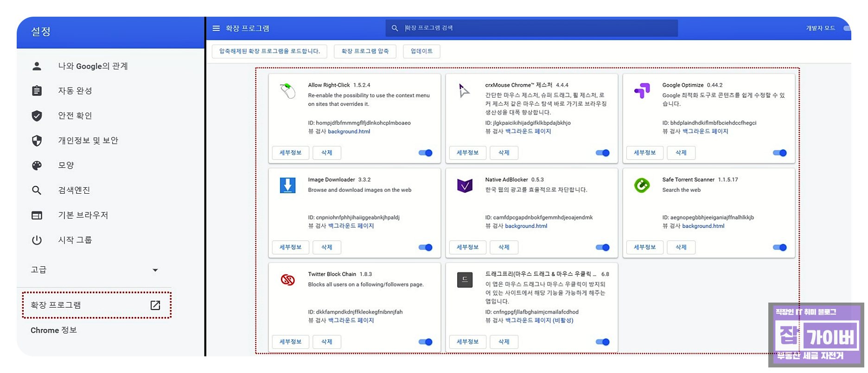Click the browser window icon for 기본 브라우저
Image resolution: width=868 pixels, height=373 pixels.
(37, 215)
